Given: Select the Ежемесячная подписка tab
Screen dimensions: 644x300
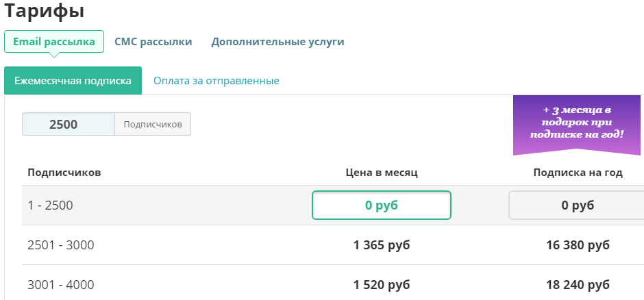Looking at the screenshot, I should point(73,81).
